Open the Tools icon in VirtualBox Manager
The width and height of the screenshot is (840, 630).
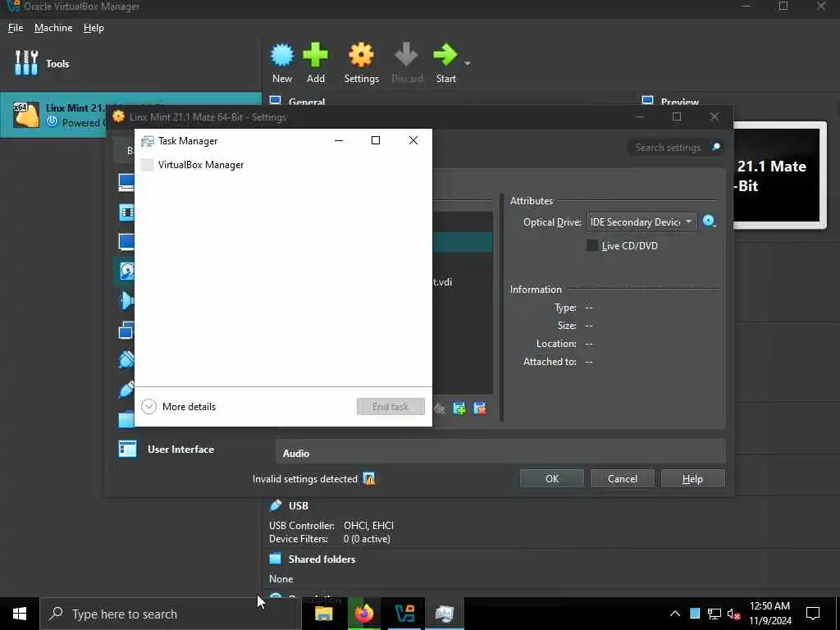pyautogui.click(x=26, y=63)
